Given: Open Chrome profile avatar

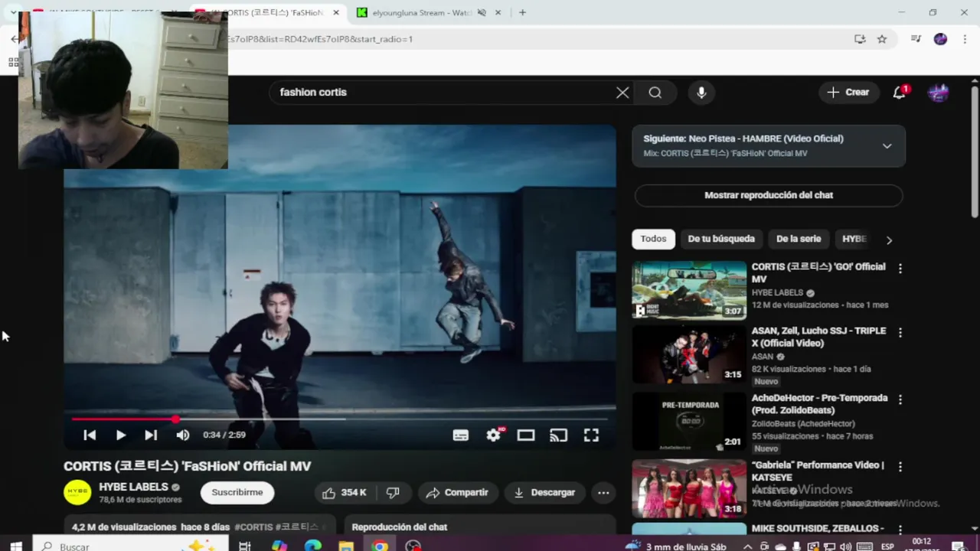Looking at the screenshot, I should [940, 39].
